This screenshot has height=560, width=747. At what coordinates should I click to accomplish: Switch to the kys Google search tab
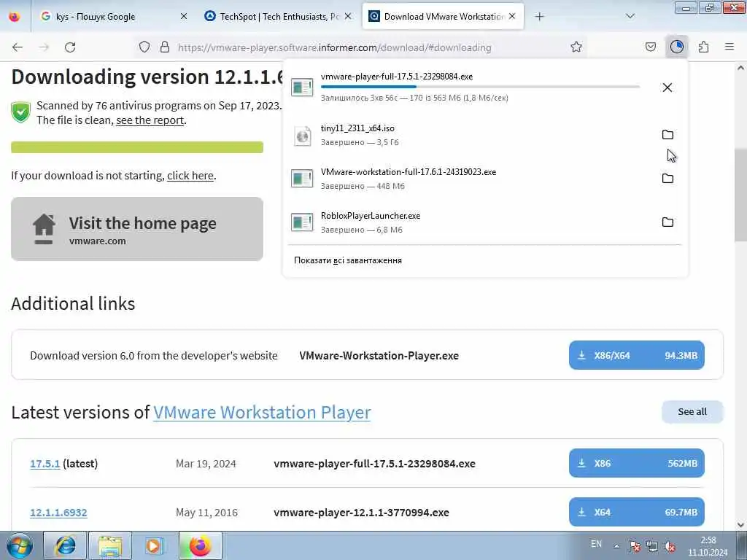coord(112,17)
